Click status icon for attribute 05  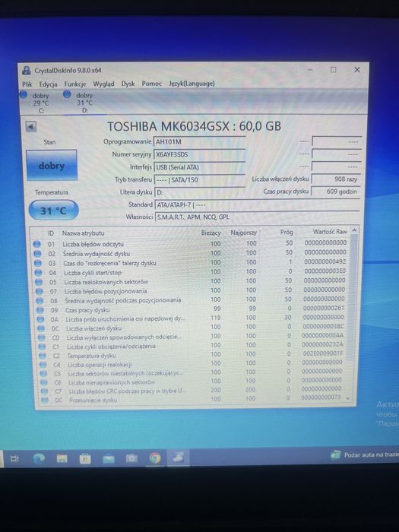39,282
